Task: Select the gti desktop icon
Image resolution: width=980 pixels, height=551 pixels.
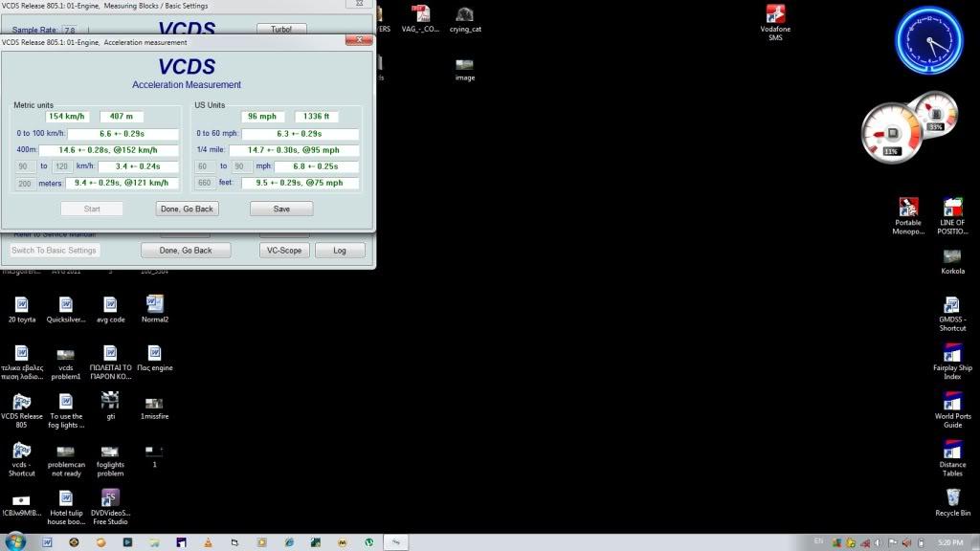Action: [111, 406]
